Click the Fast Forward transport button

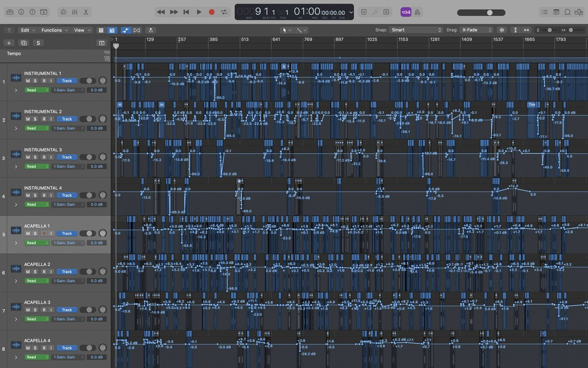(x=174, y=12)
